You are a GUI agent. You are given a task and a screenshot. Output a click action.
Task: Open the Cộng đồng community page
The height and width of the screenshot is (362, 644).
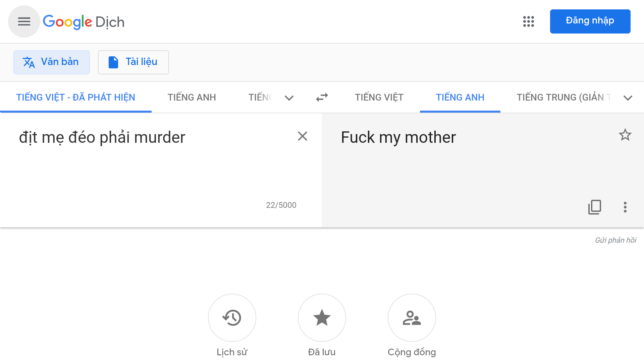412,317
